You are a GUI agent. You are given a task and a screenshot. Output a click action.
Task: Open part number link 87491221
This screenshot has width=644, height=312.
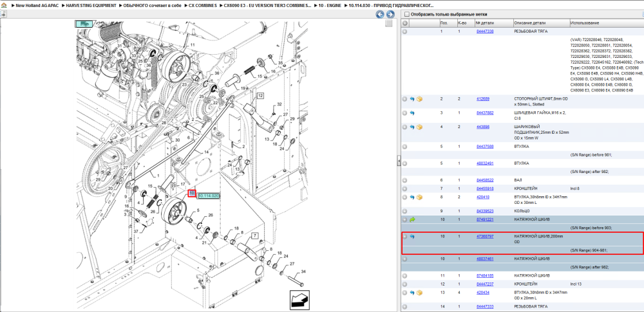tap(485, 219)
